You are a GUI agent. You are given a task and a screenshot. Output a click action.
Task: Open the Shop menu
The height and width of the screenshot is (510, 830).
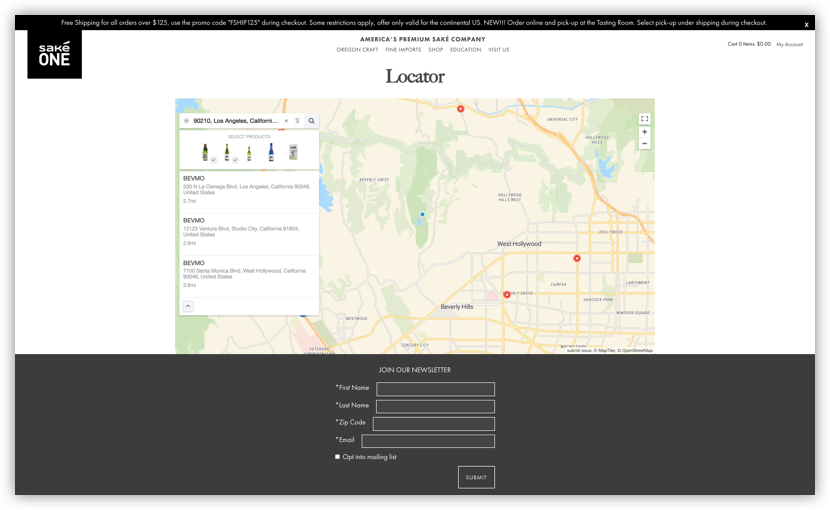tap(436, 50)
